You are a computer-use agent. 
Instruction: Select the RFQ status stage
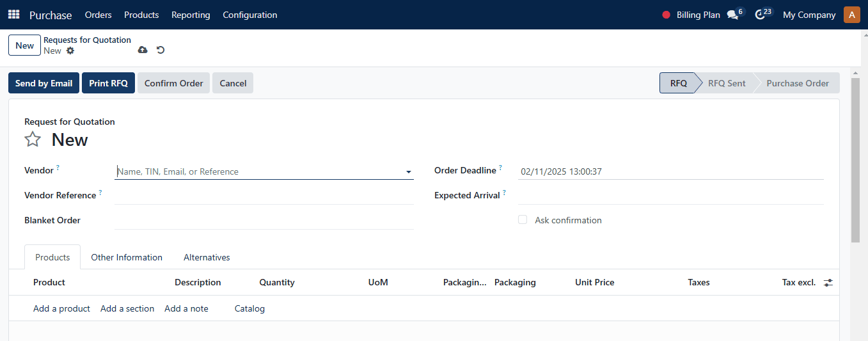[x=678, y=83]
